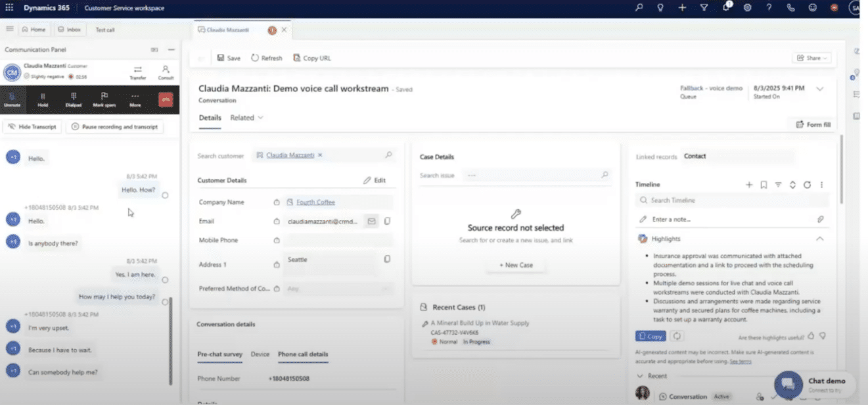Open the Dialpad in call controls
868x405 pixels.
[x=73, y=99]
